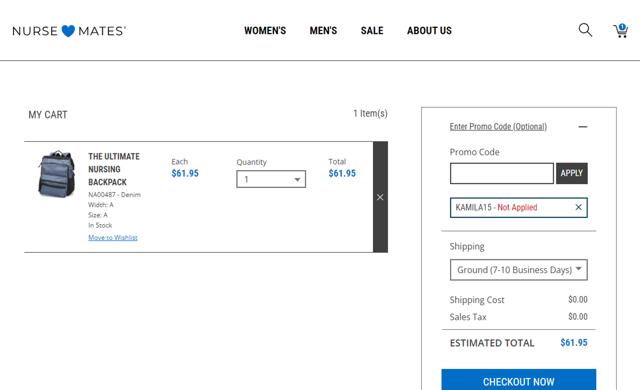Viewport: 640px width, 390px height.
Task: Click the Sales Tax $0.00 value
Action: click(578, 317)
